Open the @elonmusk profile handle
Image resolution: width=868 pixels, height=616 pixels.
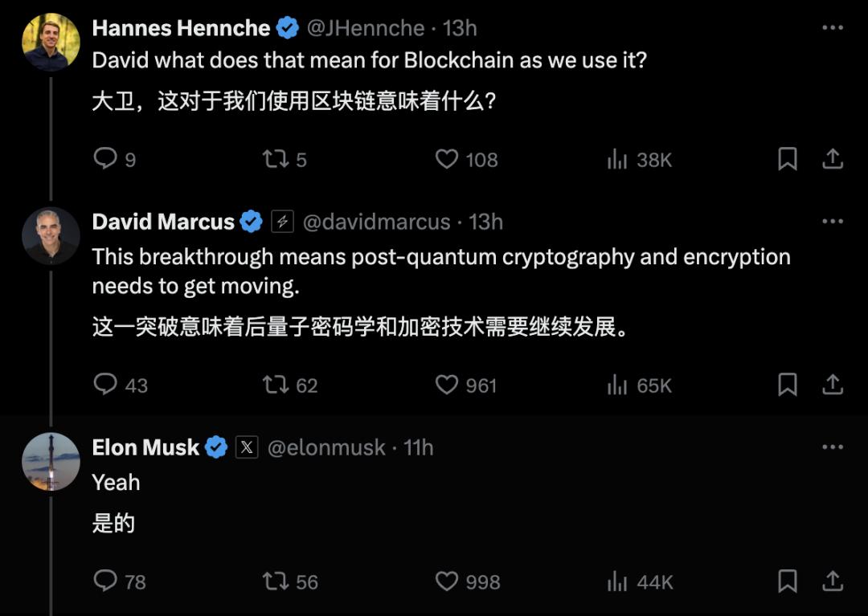click(x=325, y=447)
